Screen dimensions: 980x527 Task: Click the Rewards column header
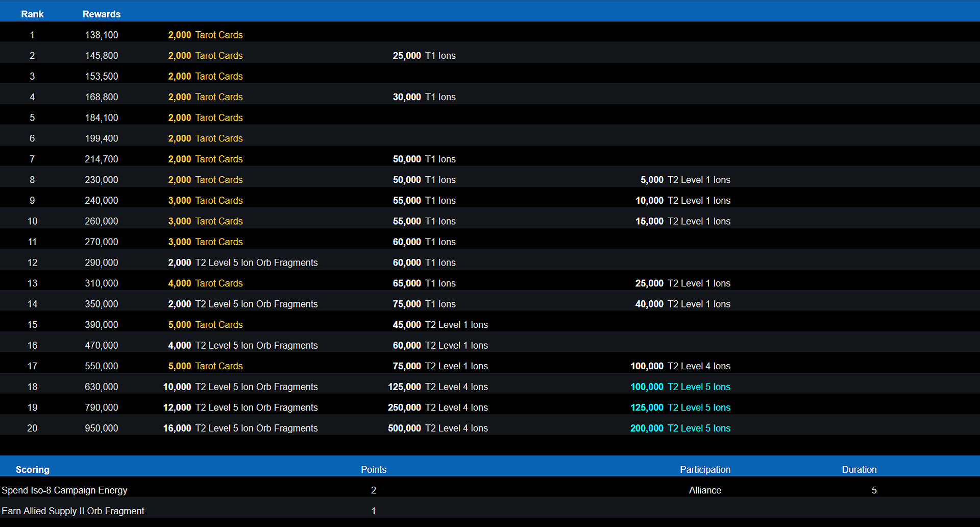[102, 14]
